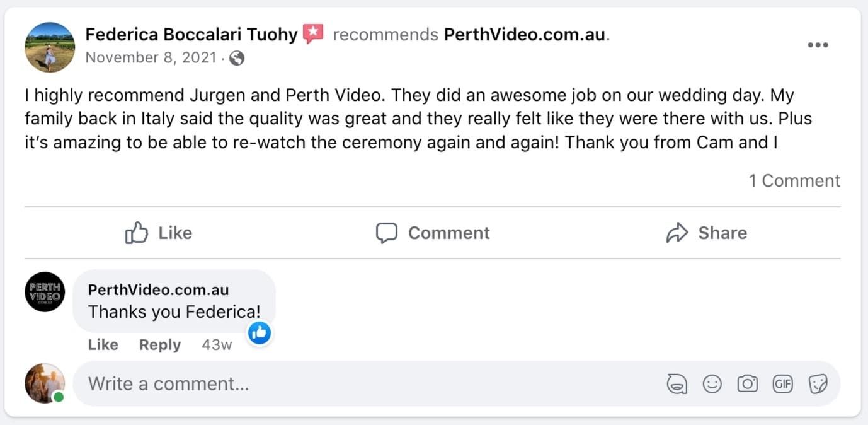Attach a photo with camera icon
The image size is (868, 425).
[x=747, y=383]
